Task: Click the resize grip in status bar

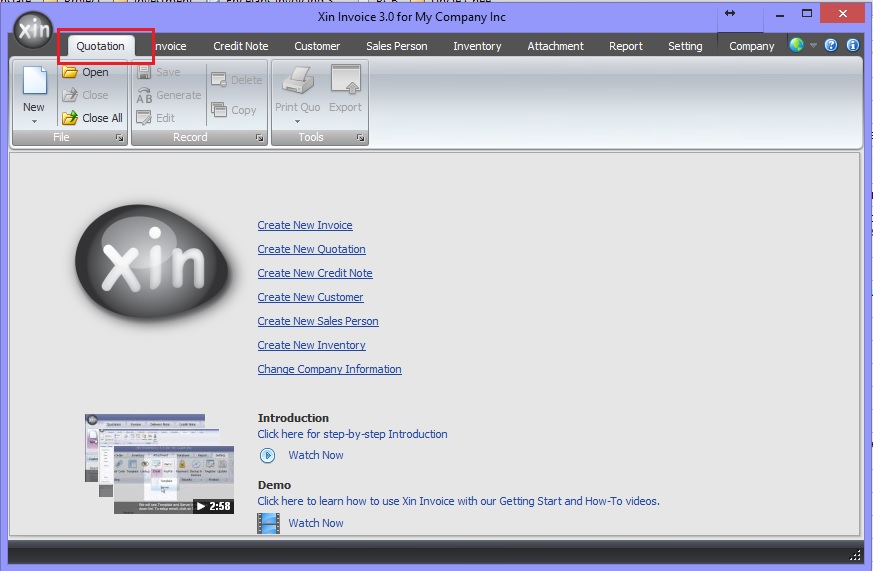Action: tap(855, 554)
